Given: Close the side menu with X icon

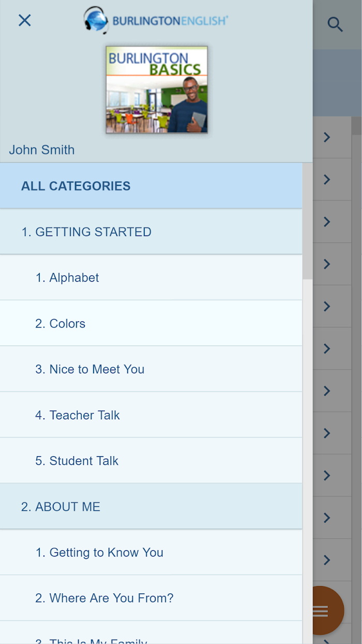Looking at the screenshot, I should 25,20.
